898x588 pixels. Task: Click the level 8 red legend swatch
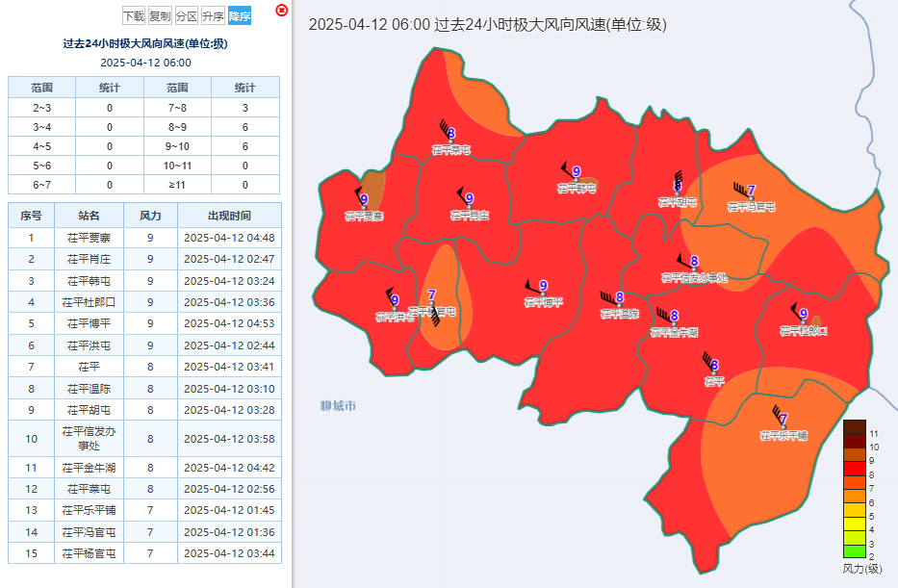pos(855,469)
